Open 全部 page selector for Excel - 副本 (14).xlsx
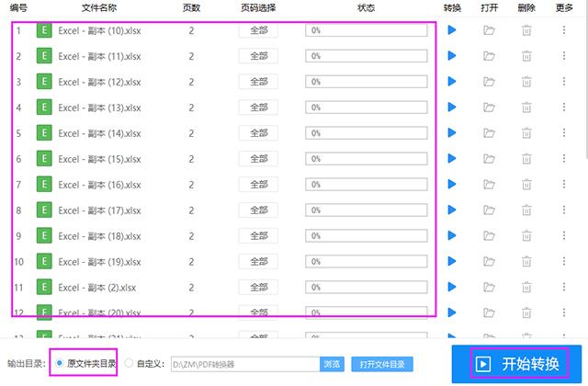The image size is (588, 386). [258, 133]
